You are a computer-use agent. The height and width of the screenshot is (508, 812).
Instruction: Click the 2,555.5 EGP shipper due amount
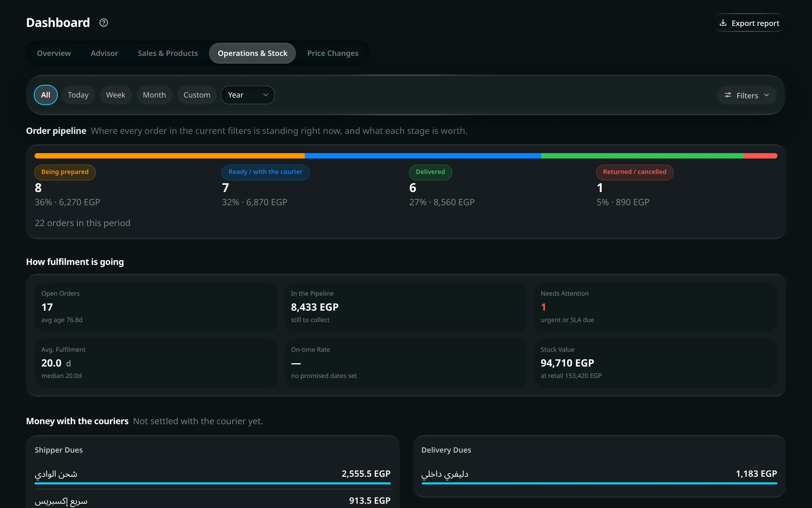366,474
